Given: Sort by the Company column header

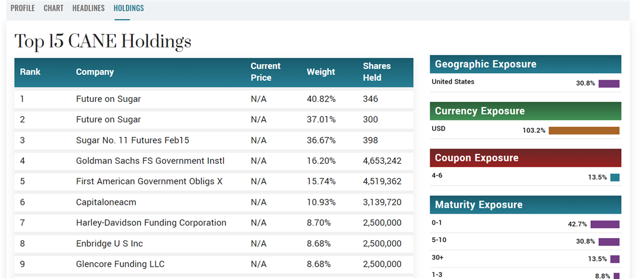Looking at the screenshot, I should pos(95,72).
